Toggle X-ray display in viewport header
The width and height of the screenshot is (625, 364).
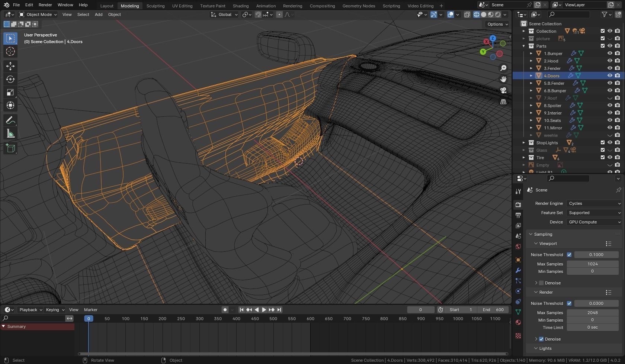click(x=467, y=15)
